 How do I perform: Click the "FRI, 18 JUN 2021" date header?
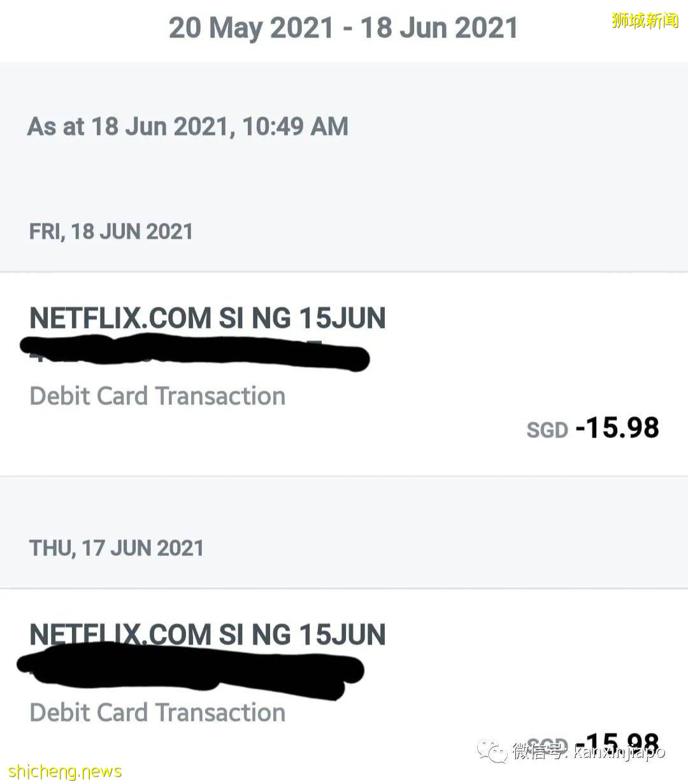(111, 231)
